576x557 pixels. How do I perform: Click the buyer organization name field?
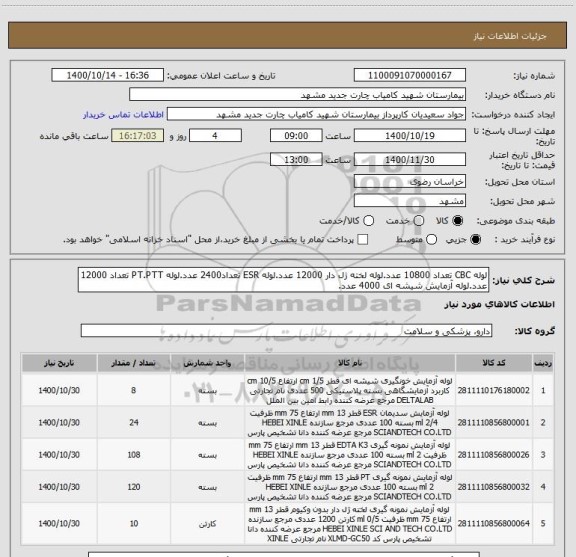coord(298,95)
